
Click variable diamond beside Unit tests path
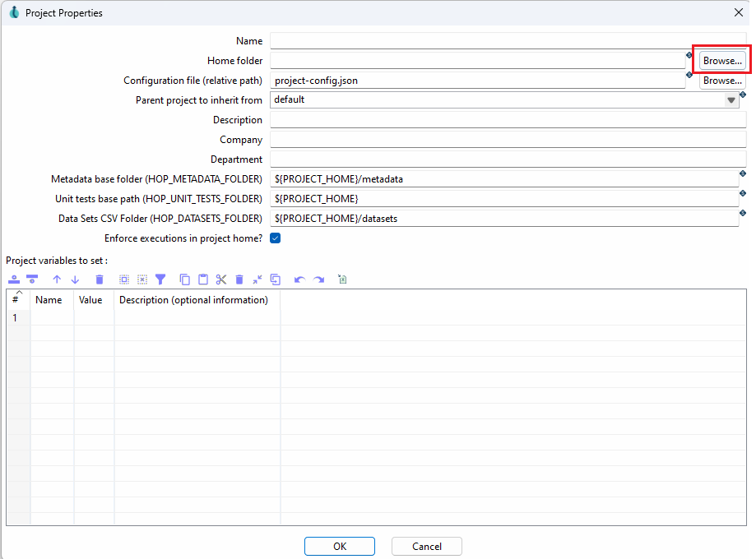743,193
